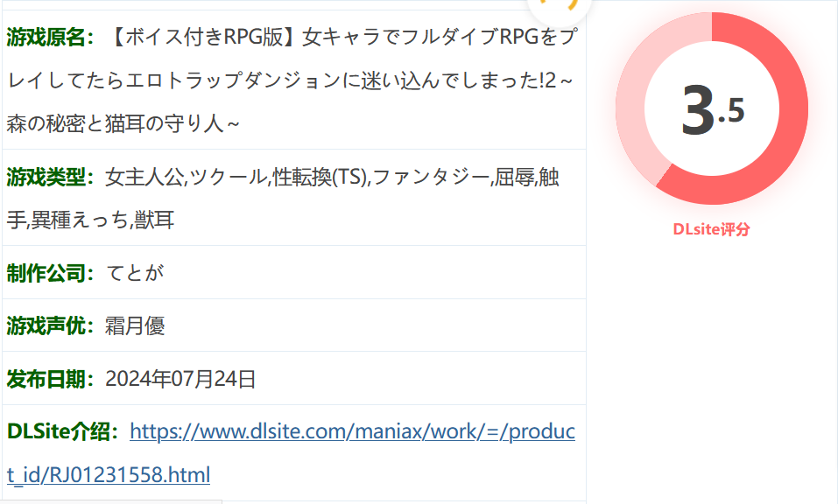Click the 游戏原名 field label
Screen dimensions: 838x504
[50, 37]
